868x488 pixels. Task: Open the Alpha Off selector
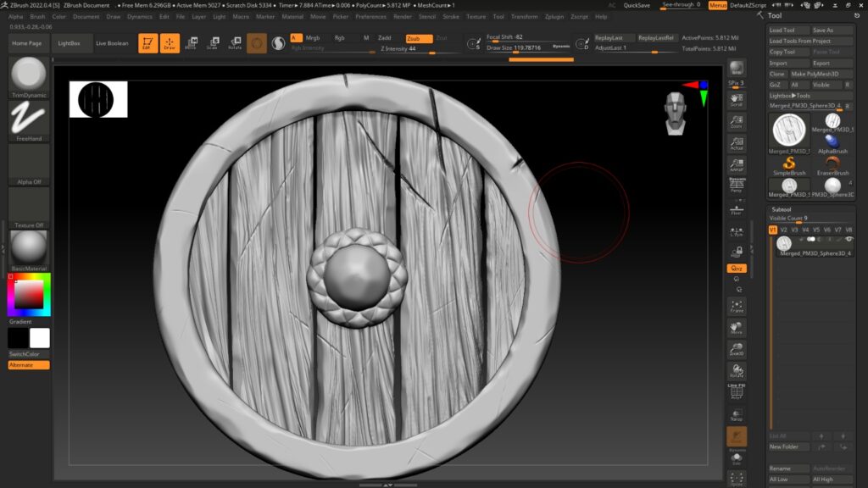[x=29, y=166]
